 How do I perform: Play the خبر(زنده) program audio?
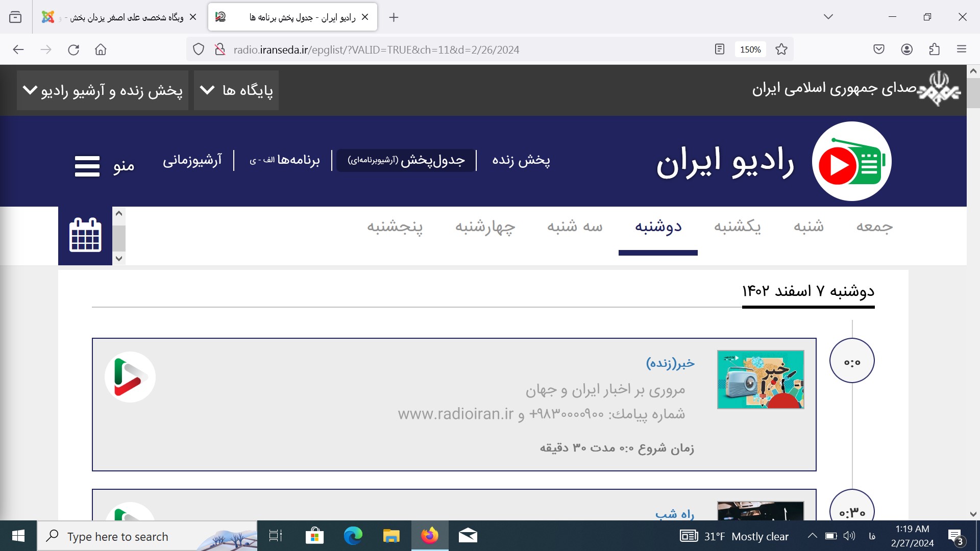130,377
